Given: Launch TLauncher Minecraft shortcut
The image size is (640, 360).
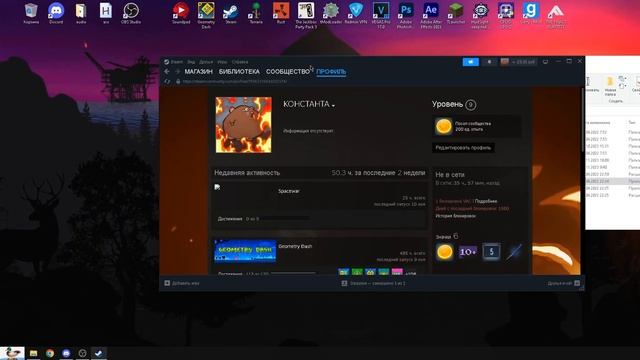Looking at the screenshot, I should click(456, 13).
